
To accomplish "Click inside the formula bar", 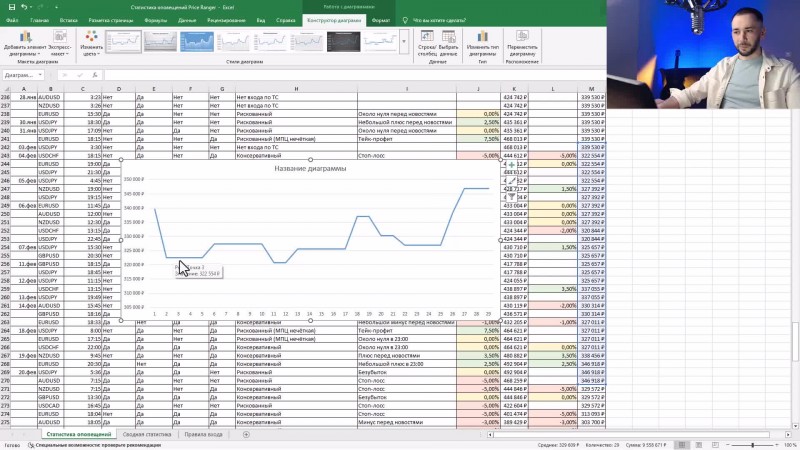I will (355, 75).
